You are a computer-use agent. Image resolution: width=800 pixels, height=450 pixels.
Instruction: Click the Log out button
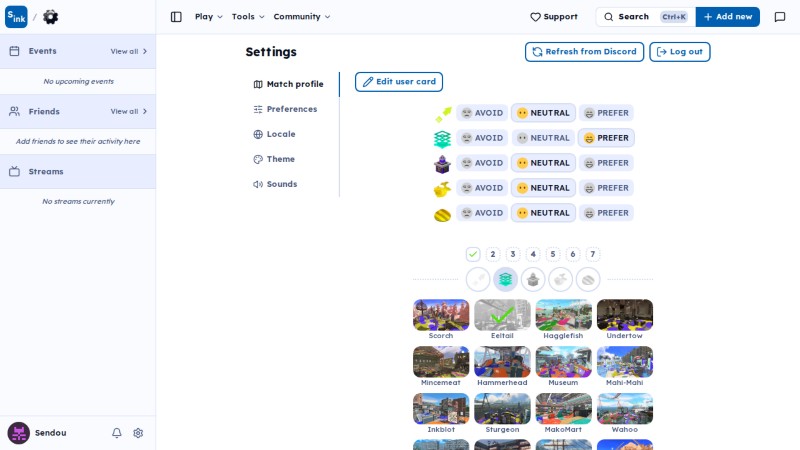[x=680, y=52]
